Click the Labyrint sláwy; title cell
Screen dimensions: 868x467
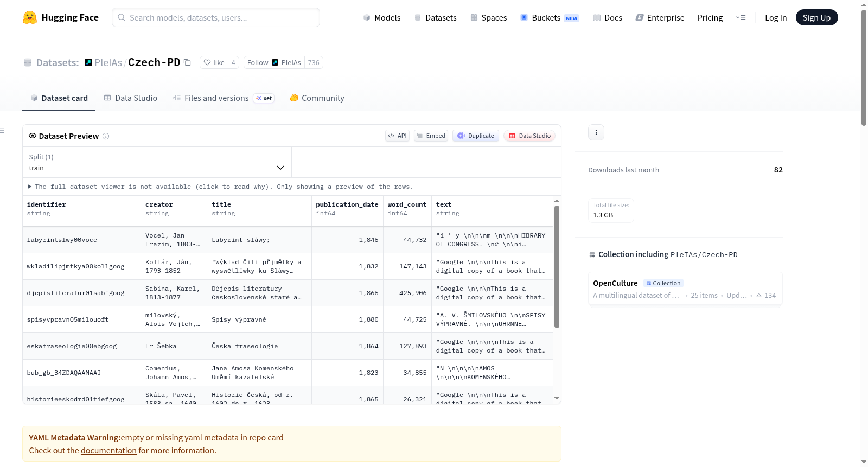259,240
